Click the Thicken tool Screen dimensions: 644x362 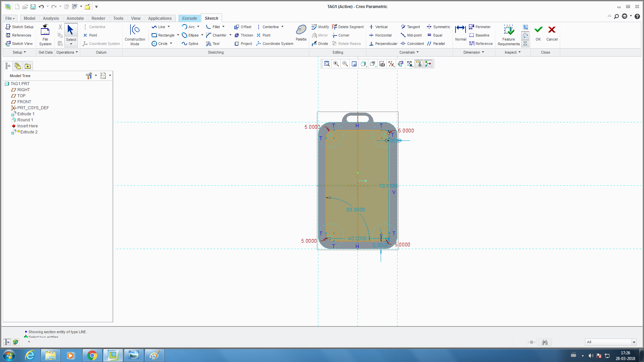click(244, 35)
